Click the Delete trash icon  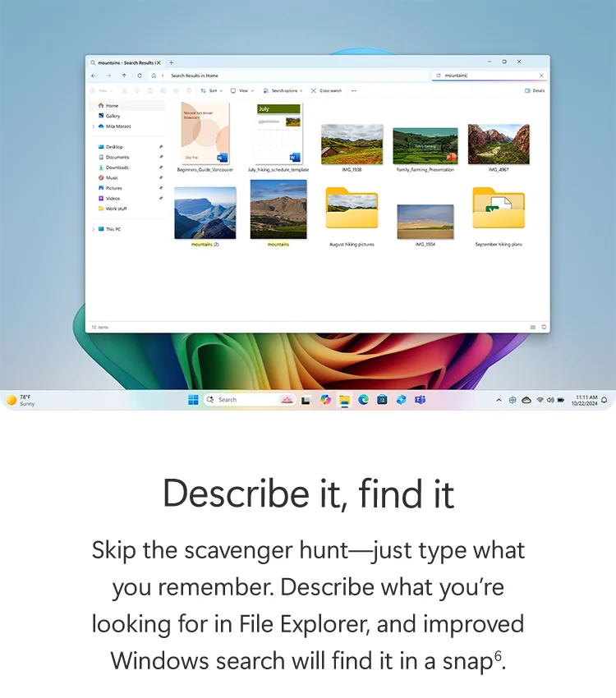(189, 91)
